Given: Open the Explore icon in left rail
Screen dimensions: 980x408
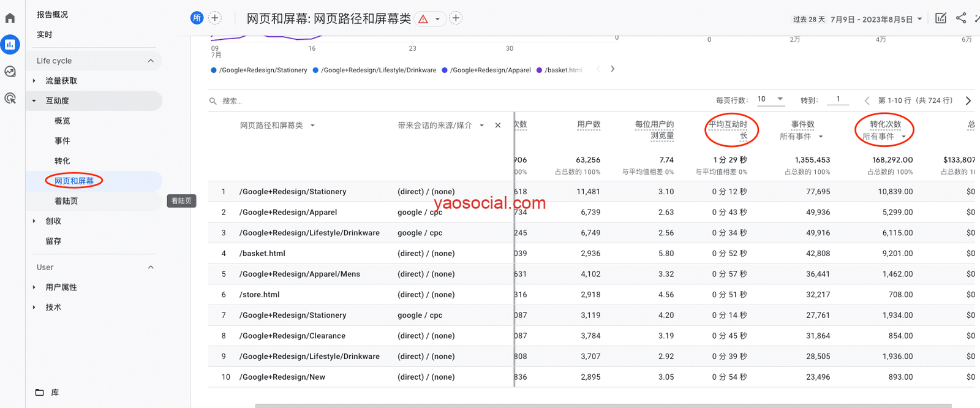Looking at the screenshot, I should 10,72.
